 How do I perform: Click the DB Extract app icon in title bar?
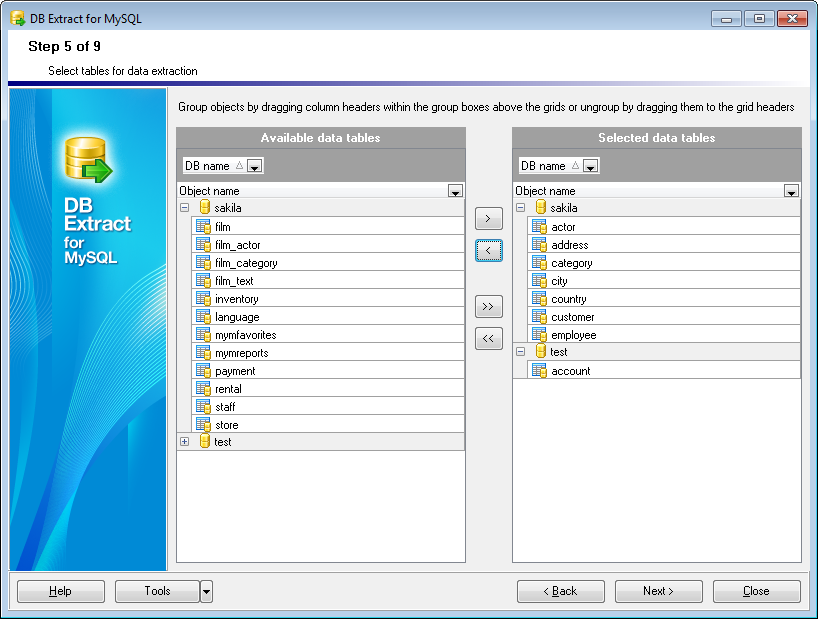[17, 19]
